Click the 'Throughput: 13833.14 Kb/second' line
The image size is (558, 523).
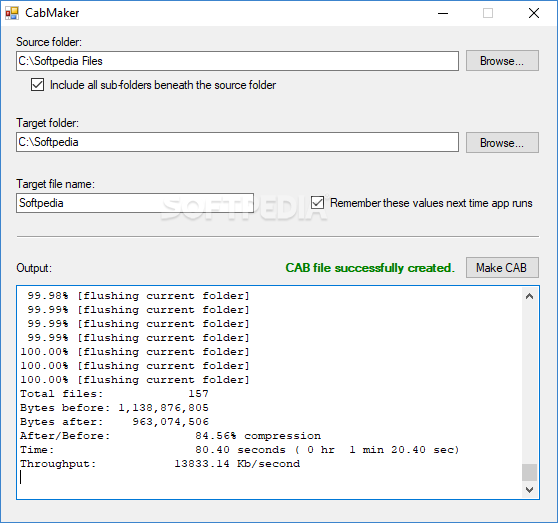coord(160,464)
